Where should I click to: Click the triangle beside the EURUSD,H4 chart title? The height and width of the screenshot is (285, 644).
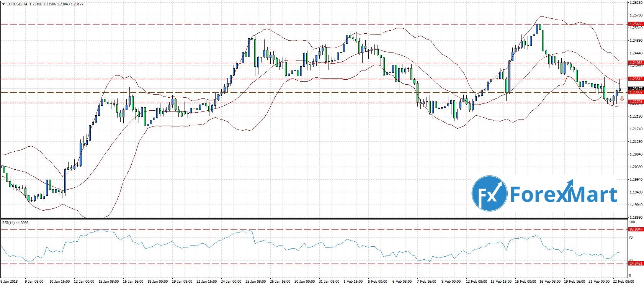[x=3, y=4]
